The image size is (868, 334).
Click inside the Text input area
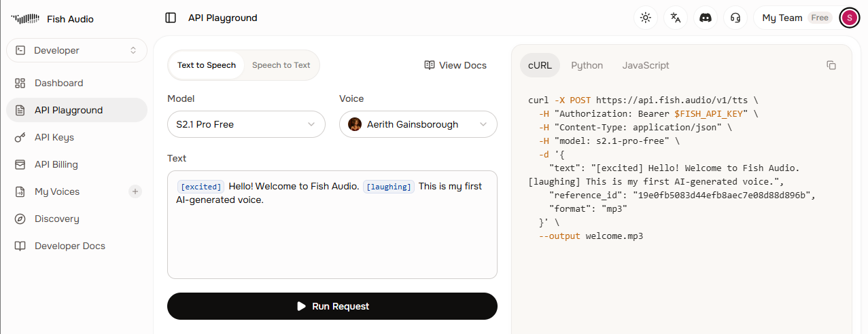click(332, 225)
